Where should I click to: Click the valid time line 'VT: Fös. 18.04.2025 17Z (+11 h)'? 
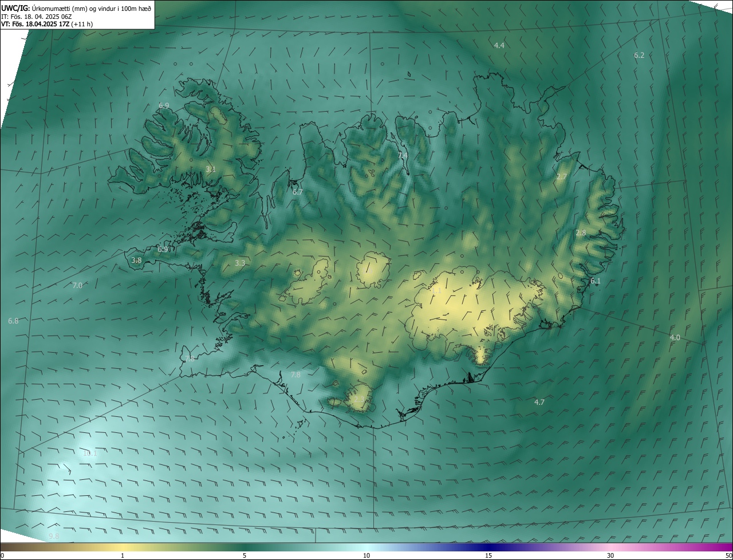tap(47, 24)
